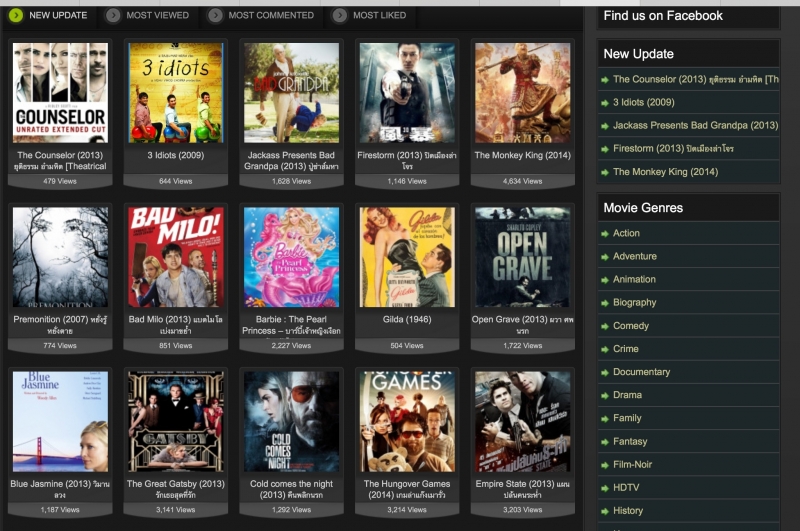Viewport: 800px width, 531px height.
Task: Open the Drama genre
Action: 689,395
